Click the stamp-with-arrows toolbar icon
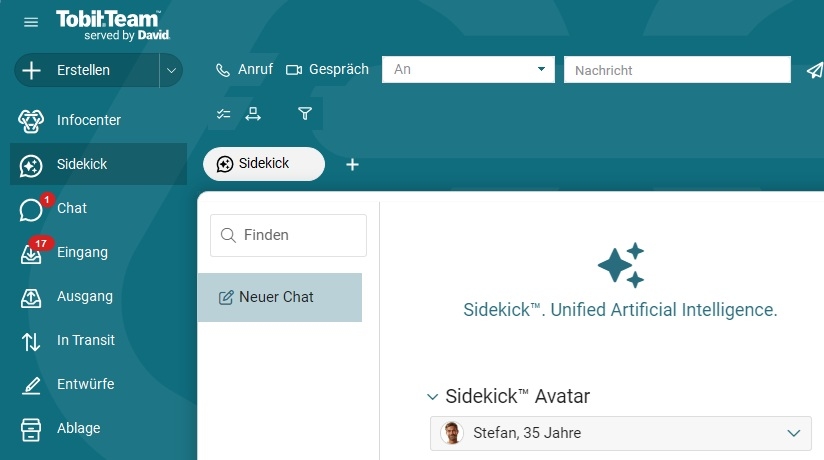824x460 pixels. point(253,114)
